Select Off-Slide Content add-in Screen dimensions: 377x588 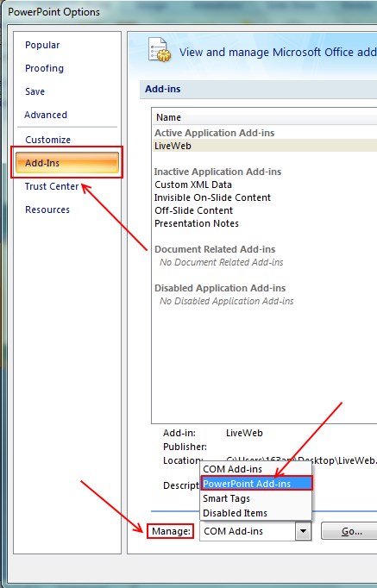pyautogui.click(x=194, y=210)
